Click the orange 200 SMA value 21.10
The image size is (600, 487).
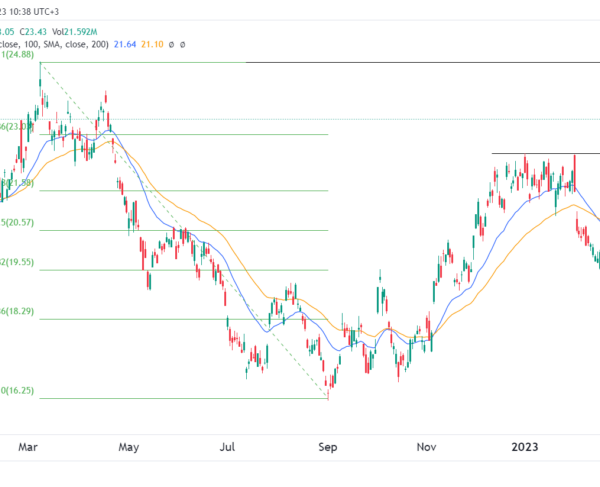(x=152, y=44)
